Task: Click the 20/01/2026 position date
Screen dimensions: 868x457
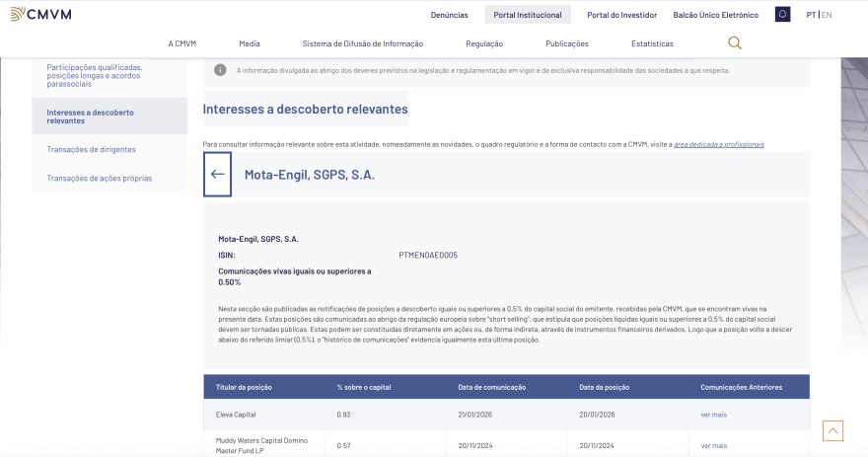Action: (597, 415)
